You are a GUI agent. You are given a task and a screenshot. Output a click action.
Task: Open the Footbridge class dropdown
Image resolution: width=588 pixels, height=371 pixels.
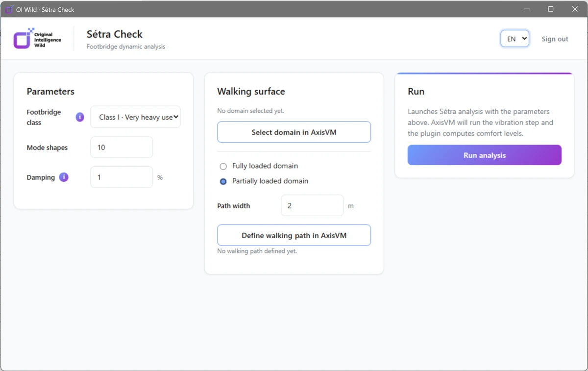click(x=136, y=117)
